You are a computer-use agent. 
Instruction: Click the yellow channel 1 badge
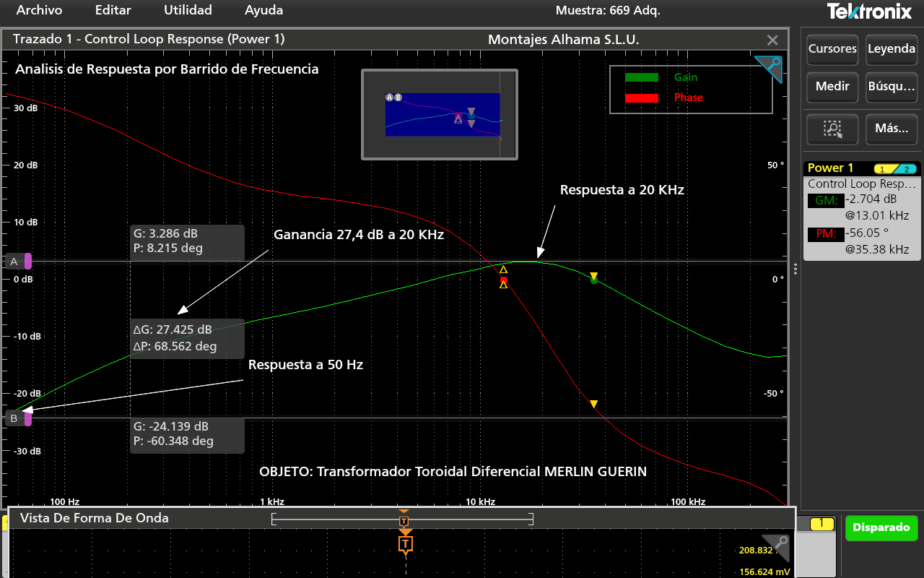[822, 524]
